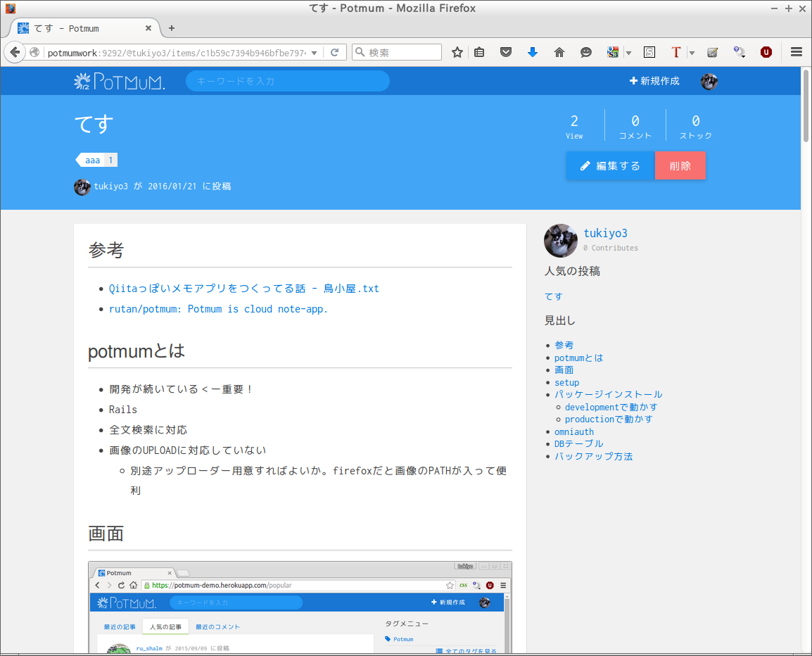Close the てす - Potmum tab
Image resolution: width=812 pixels, height=656 pixels.
[148, 28]
